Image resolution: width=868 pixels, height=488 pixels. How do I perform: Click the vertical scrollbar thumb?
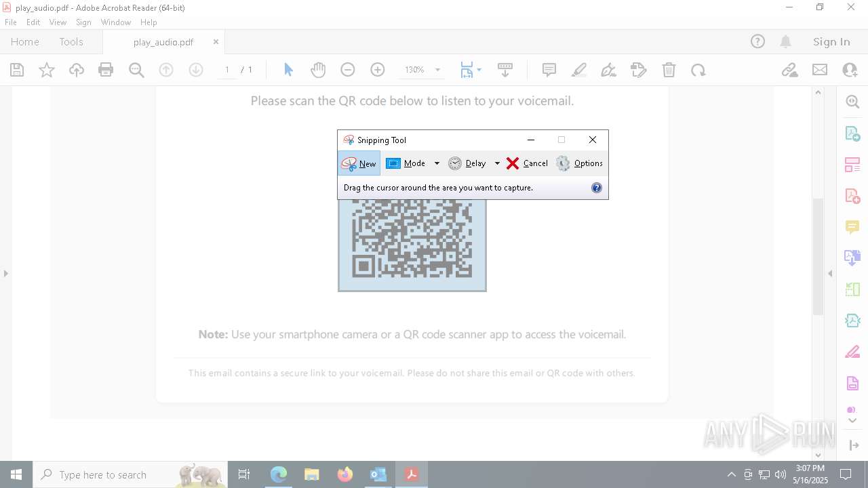coord(818,256)
